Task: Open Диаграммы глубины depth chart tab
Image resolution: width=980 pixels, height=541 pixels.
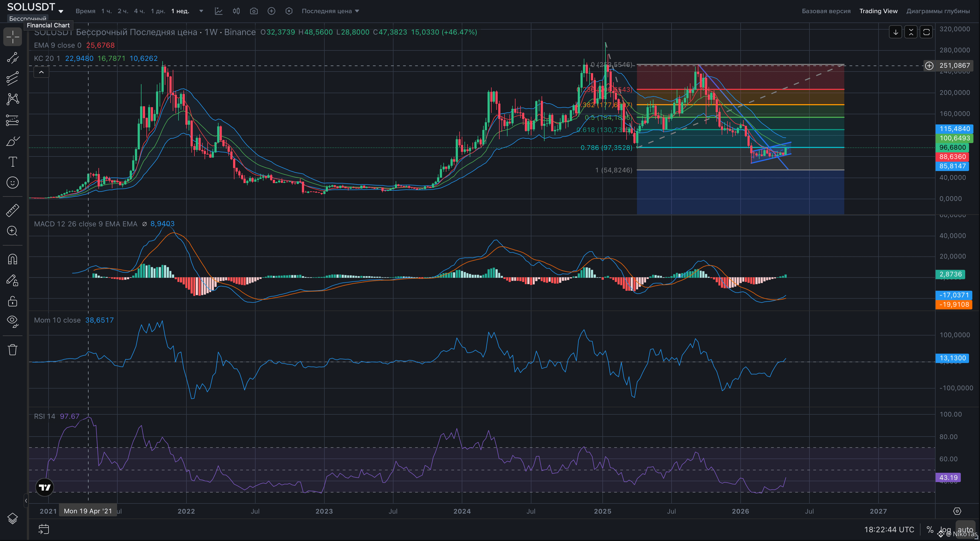Action: tap(938, 11)
